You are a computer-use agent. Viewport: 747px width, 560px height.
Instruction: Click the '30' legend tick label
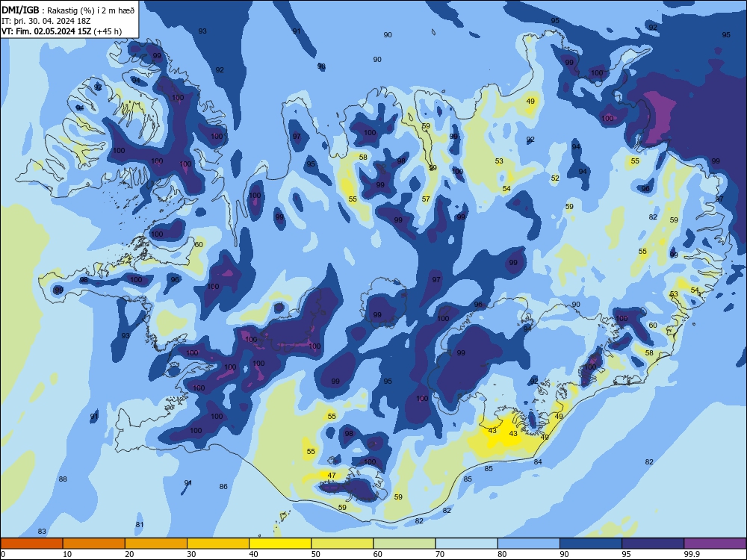pos(191,554)
